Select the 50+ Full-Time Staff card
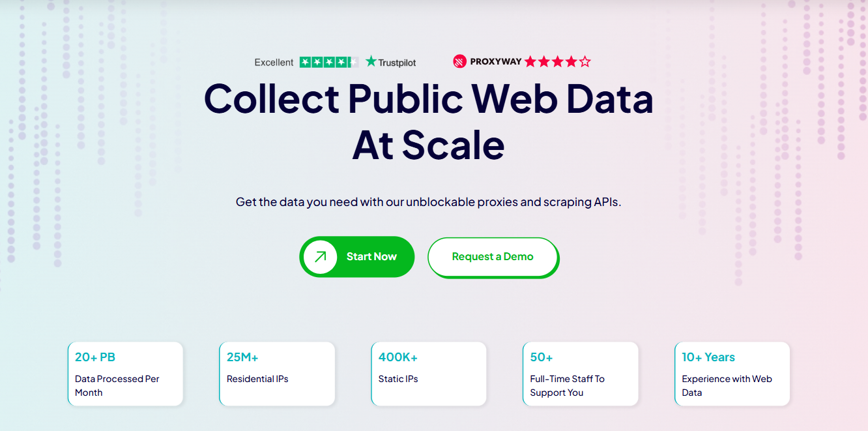 [581, 374]
